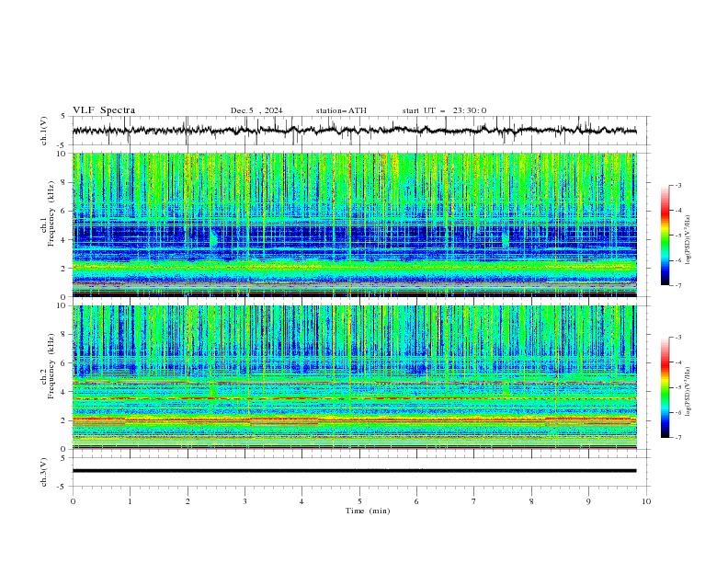
Task: Click the ch.1(V) axis label
Action: tap(44, 131)
